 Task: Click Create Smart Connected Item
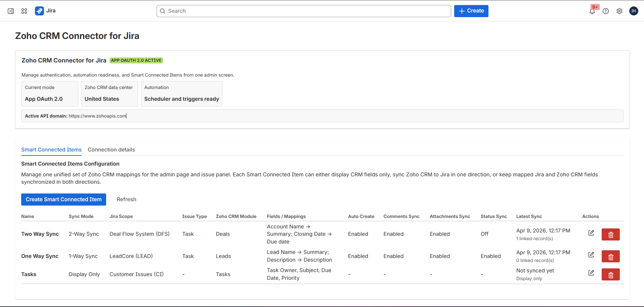point(63,199)
